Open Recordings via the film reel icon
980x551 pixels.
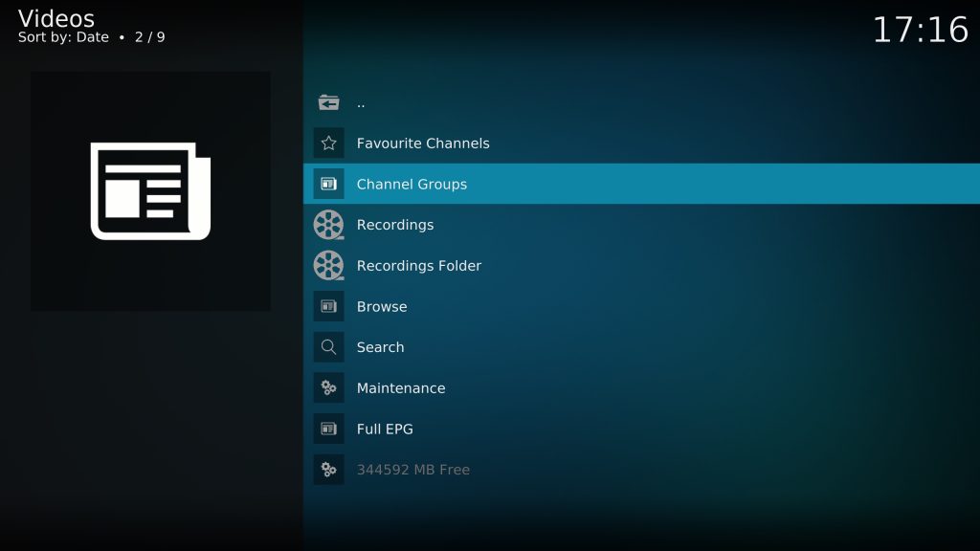tap(329, 225)
